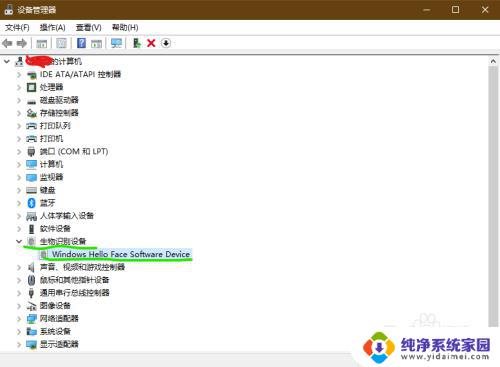Click the keyboard icon next to 键盘
The image size is (500, 367).
tap(31, 190)
